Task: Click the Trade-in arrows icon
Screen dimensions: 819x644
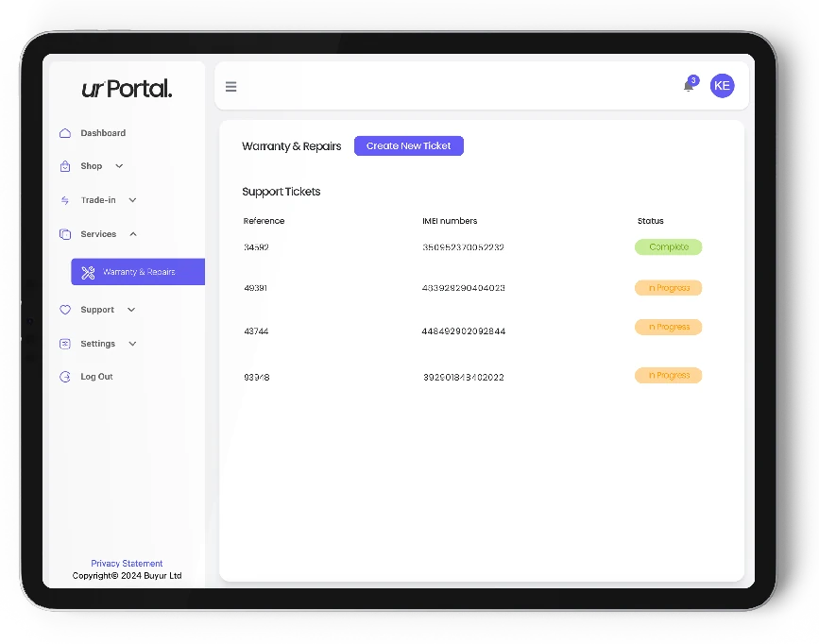Action: 65,200
